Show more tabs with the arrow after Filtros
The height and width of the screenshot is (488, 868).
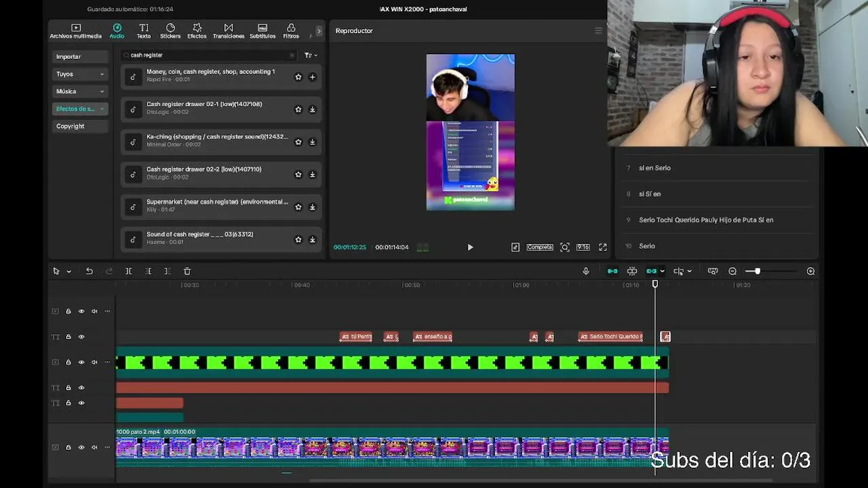point(319,31)
